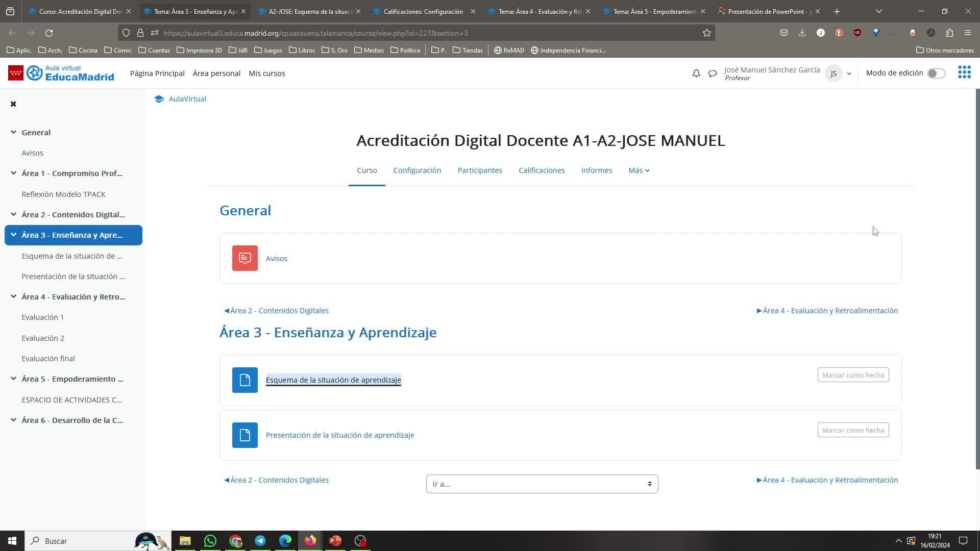Click the Esquema de la situación page icon
The height and width of the screenshot is (551, 980).
245,380
